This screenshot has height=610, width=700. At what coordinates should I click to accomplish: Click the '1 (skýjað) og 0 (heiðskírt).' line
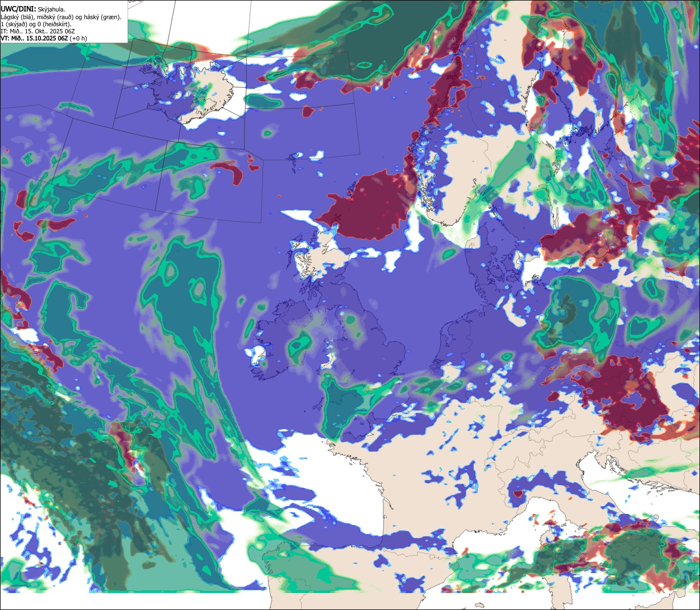point(36,24)
